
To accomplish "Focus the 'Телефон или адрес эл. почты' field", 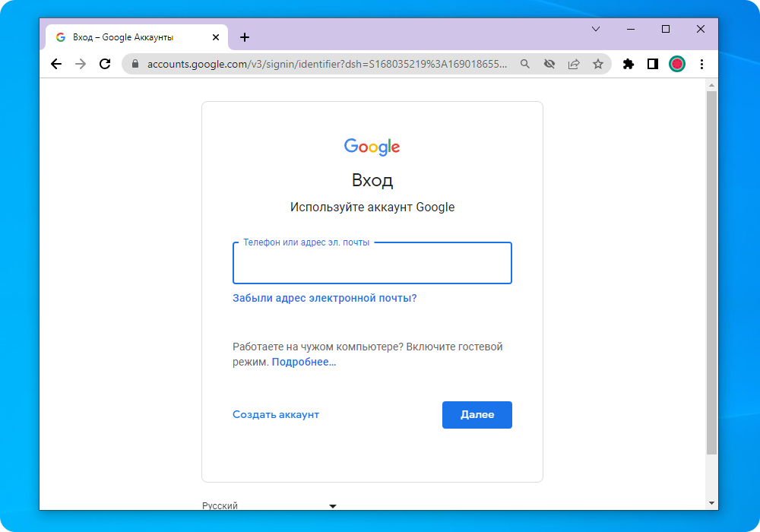I will [372, 263].
